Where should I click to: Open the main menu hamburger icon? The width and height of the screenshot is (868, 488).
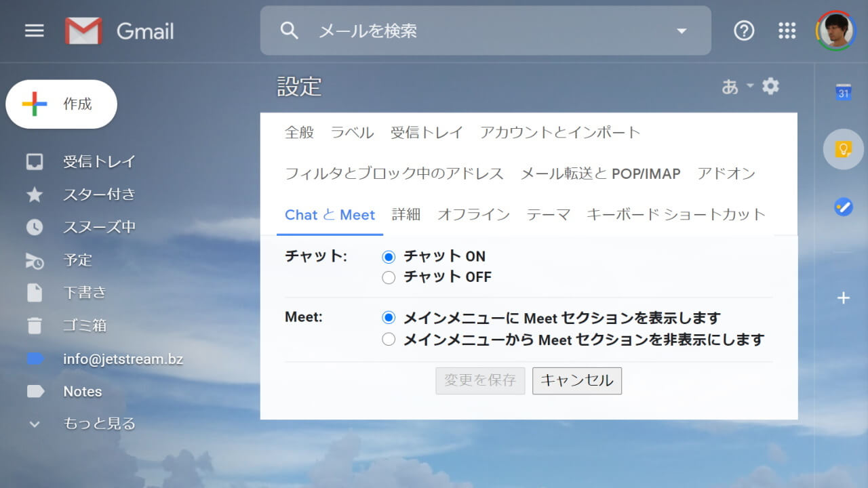pos(34,31)
